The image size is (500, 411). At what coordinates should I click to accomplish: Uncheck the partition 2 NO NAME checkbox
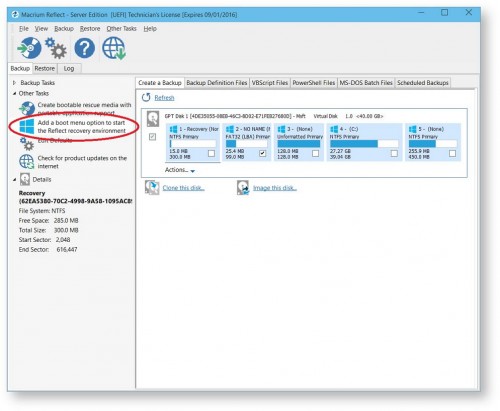click(x=263, y=153)
